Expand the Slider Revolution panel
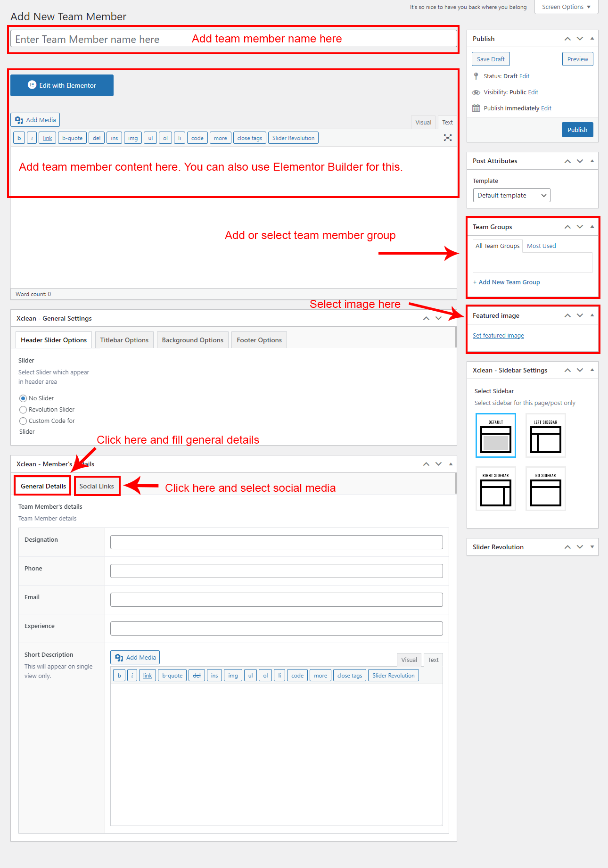This screenshot has height=868, width=608. click(592, 547)
